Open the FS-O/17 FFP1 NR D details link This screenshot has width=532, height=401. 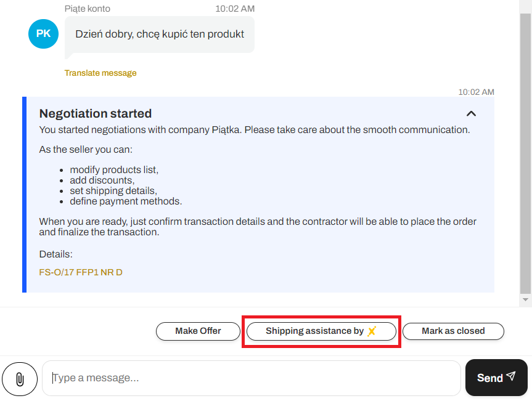pos(81,272)
